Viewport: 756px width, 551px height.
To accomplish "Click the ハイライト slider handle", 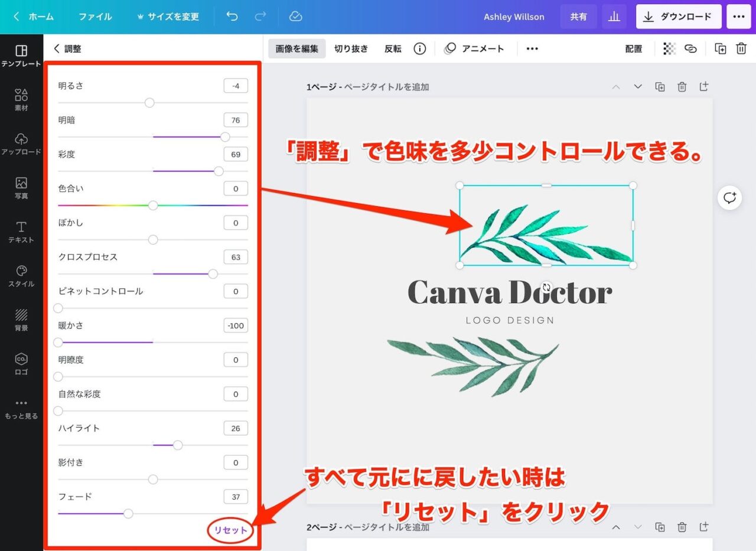I will coord(178,445).
